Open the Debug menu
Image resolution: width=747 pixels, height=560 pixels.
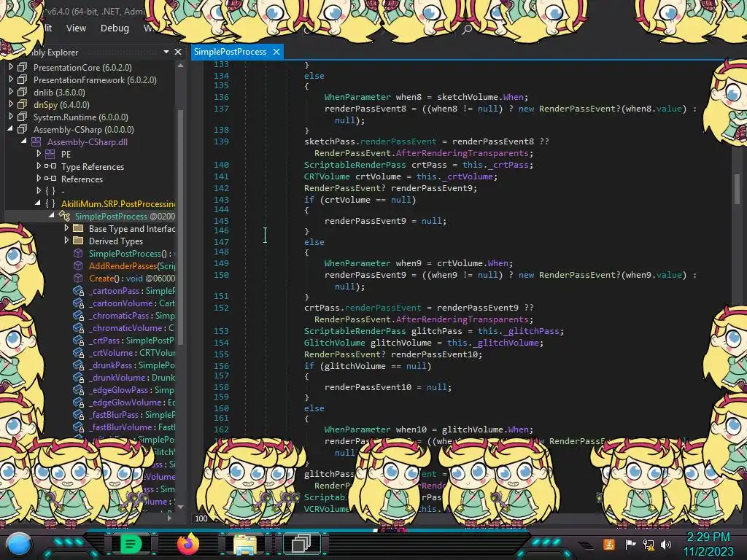pos(115,28)
